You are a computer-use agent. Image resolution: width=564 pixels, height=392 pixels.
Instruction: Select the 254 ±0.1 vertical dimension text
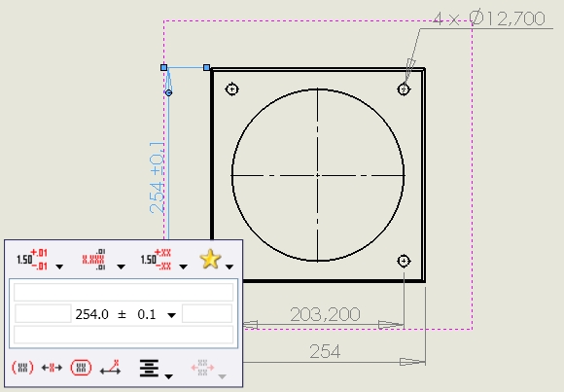pos(158,177)
